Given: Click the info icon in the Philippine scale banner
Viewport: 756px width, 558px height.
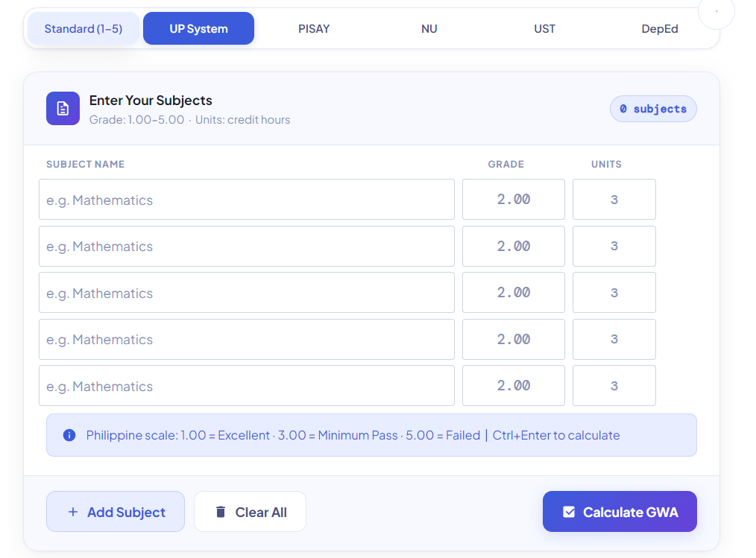Looking at the screenshot, I should click(x=68, y=435).
